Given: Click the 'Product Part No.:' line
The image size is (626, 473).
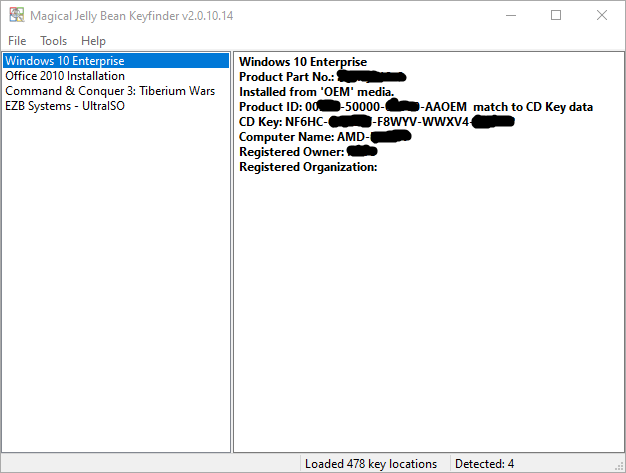Looking at the screenshot, I should 323,77.
